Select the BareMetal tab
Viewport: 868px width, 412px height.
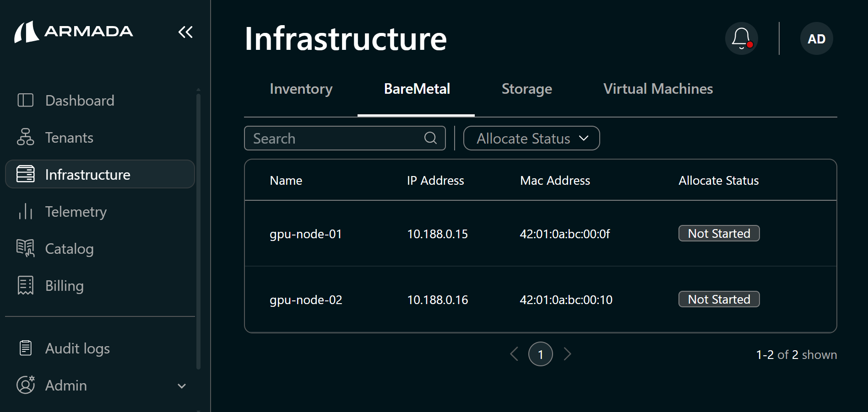[x=417, y=89]
